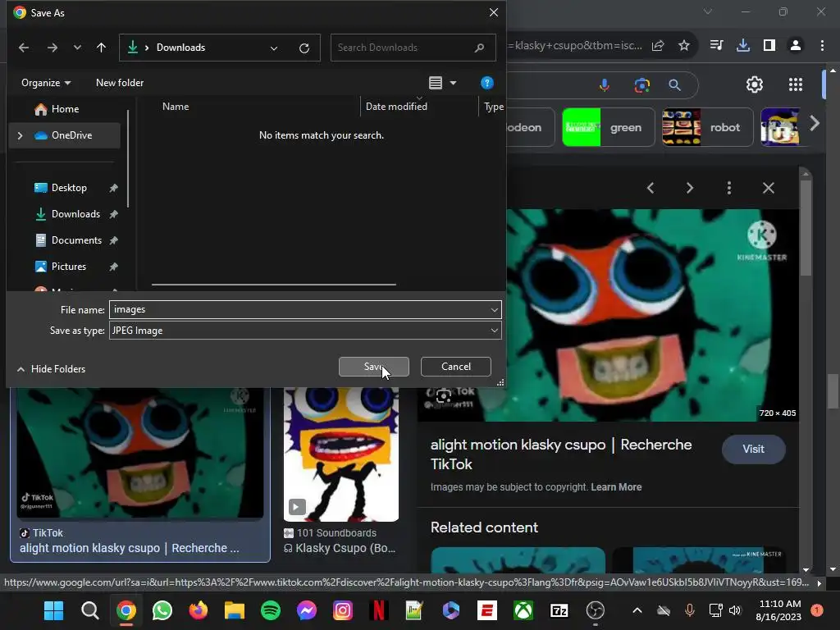Click Google voice search microphone

[605, 84]
